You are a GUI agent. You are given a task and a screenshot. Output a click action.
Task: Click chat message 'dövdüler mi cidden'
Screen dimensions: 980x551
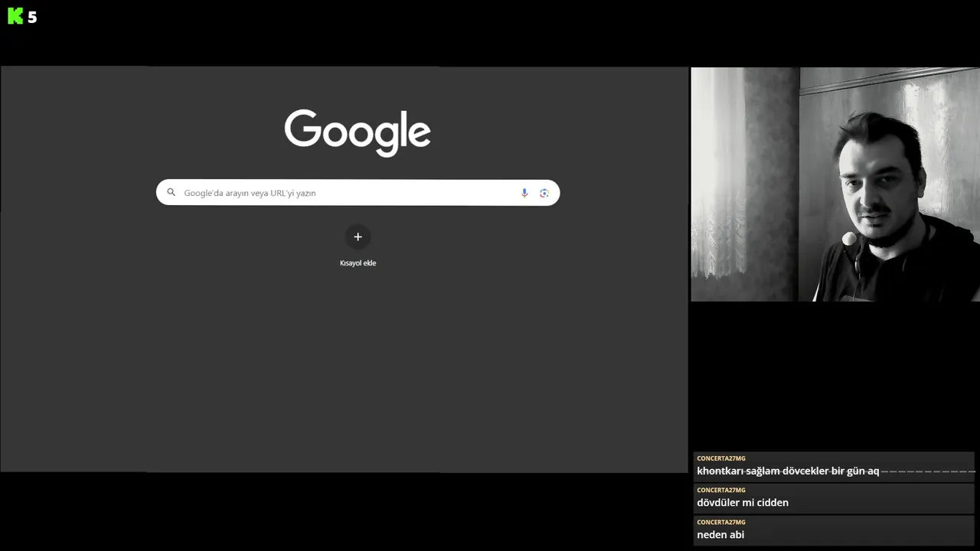coord(743,503)
